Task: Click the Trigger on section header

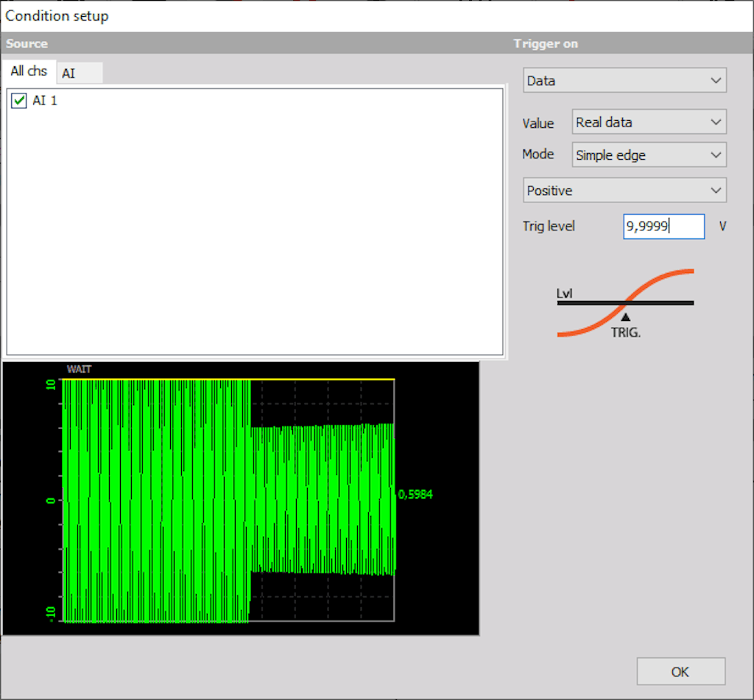Action: 546,43
